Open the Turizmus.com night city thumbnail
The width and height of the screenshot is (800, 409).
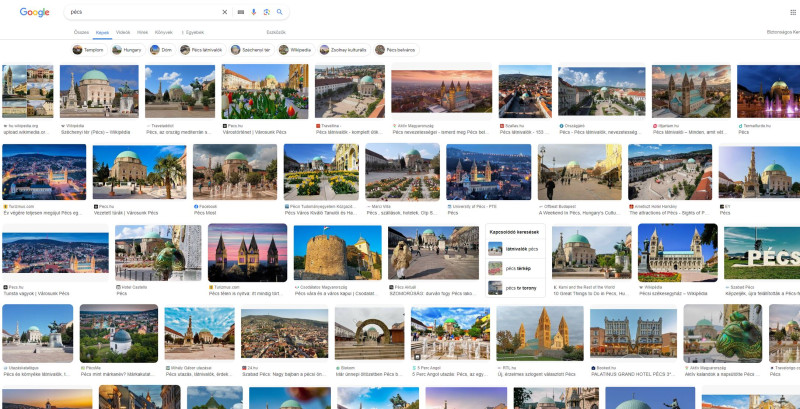tap(44, 172)
